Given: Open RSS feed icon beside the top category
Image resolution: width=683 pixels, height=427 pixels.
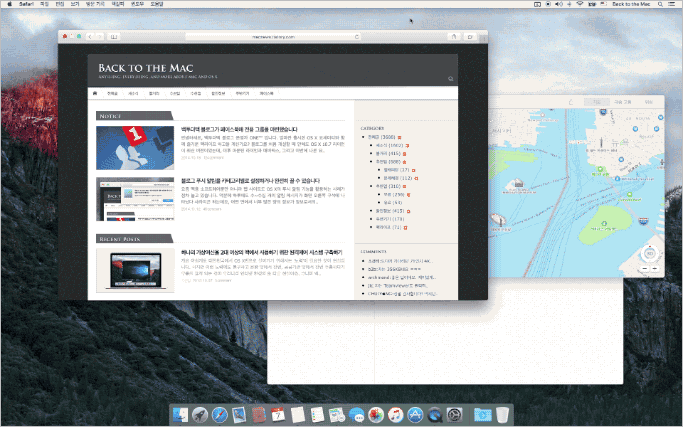Looking at the screenshot, I should click(399, 137).
